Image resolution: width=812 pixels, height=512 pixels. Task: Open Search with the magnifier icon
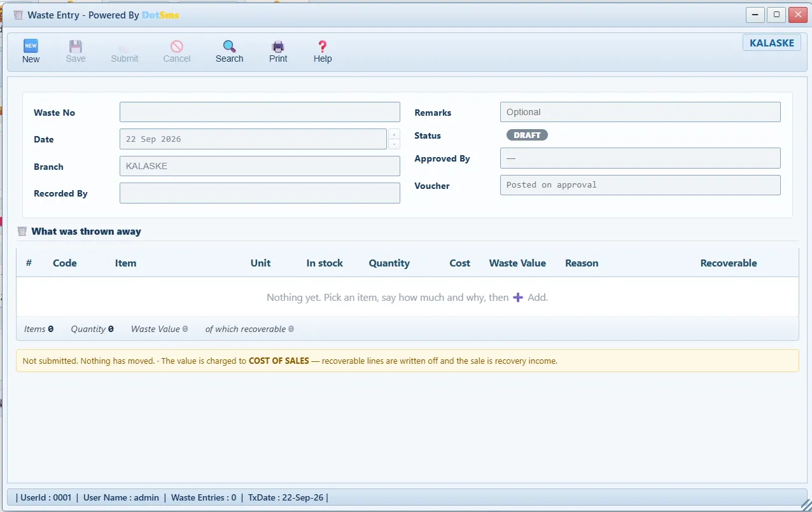(229, 46)
